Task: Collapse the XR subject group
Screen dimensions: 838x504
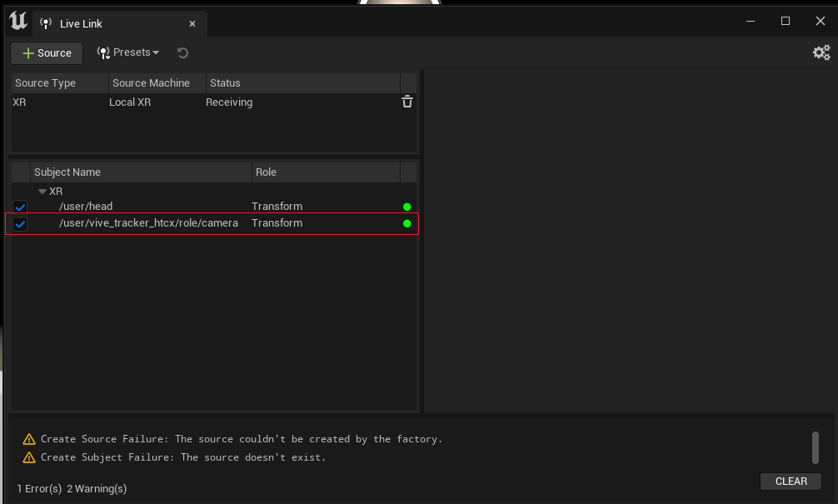Action: 42,190
